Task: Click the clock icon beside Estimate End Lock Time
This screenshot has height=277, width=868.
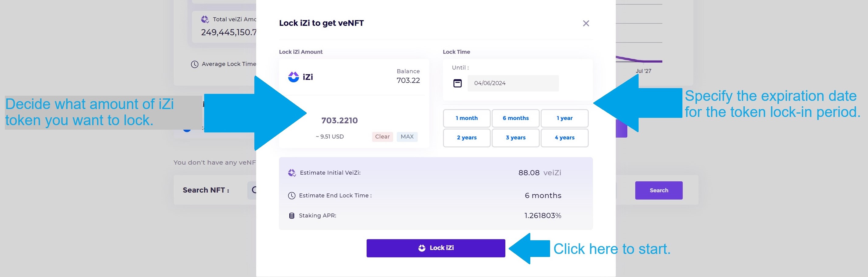Action: (x=292, y=196)
